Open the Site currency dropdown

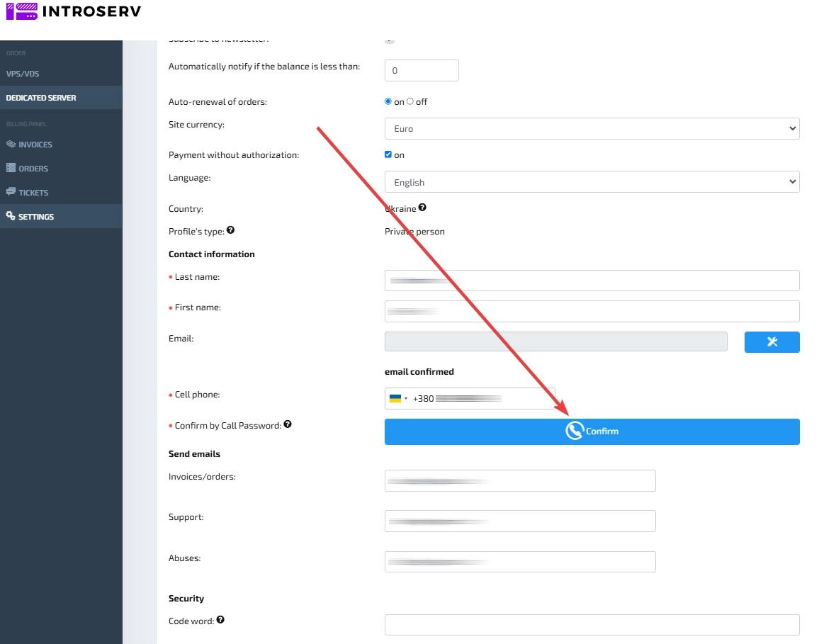pyautogui.click(x=592, y=128)
